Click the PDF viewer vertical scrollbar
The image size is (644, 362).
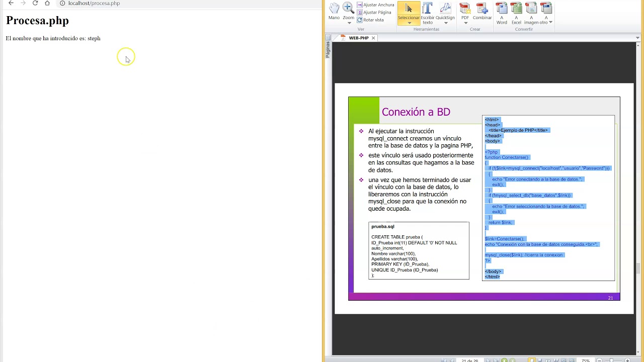click(x=638, y=198)
